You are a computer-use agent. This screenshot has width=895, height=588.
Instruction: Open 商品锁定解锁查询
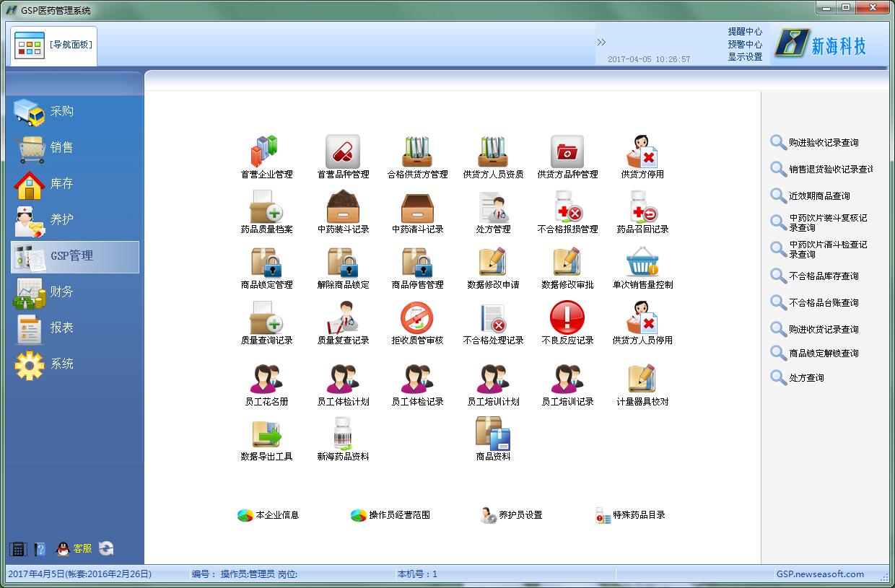tap(814, 354)
